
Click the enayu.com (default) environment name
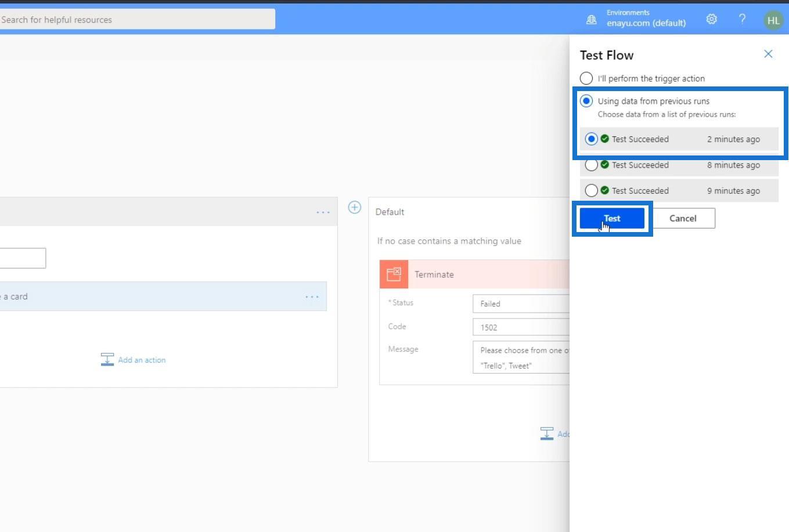pyautogui.click(x=646, y=23)
